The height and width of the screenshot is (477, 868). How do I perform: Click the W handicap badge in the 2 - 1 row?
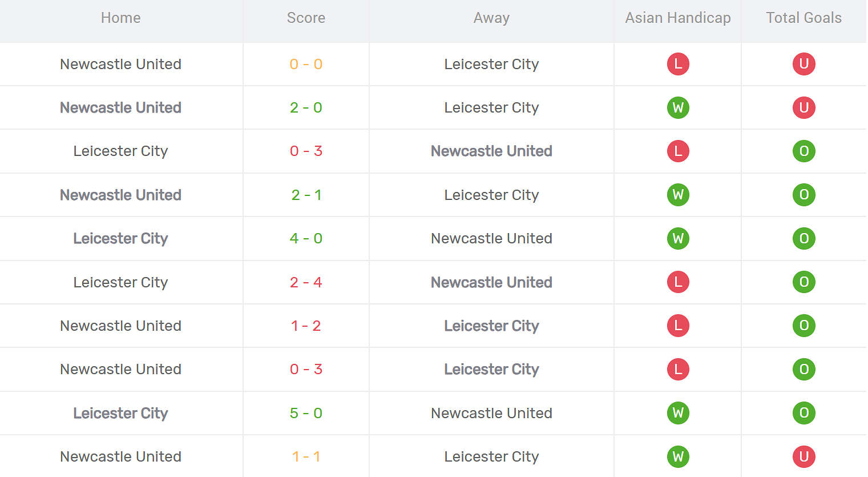point(678,195)
